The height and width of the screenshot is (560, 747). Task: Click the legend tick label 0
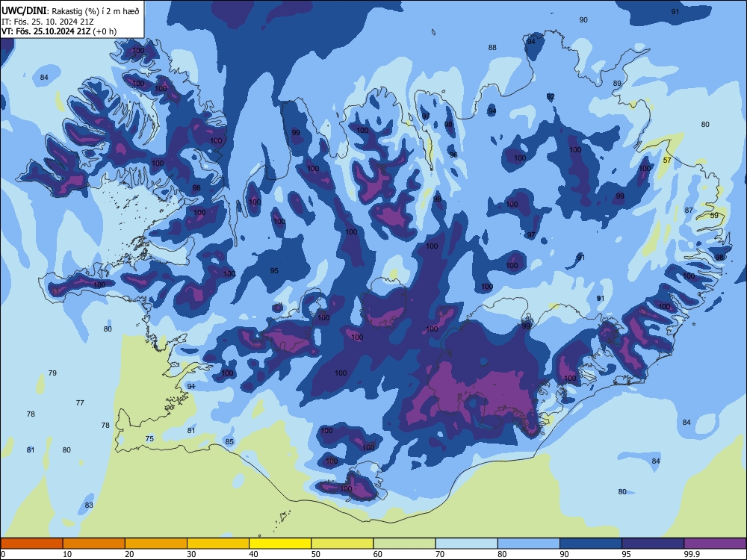(3, 554)
